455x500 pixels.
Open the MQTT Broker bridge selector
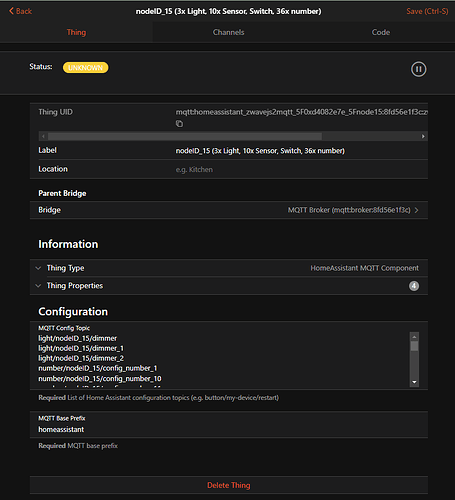click(x=229, y=210)
